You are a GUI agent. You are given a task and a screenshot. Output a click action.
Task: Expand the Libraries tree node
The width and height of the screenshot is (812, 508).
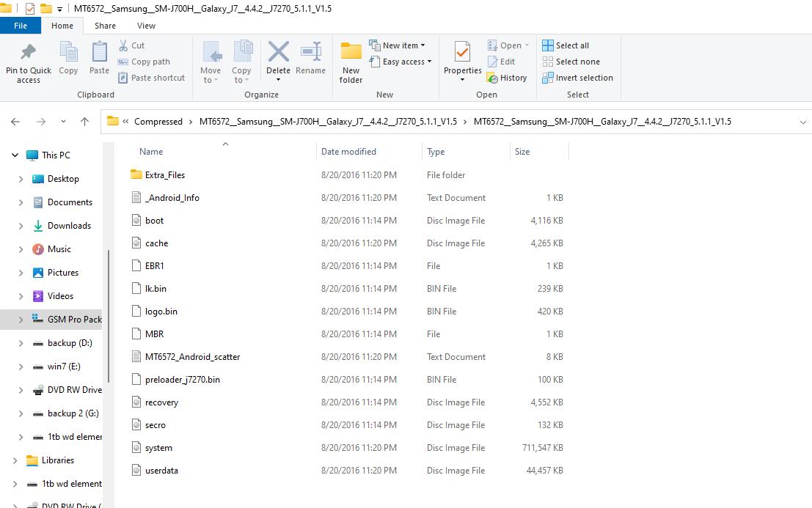[x=15, y=460]
